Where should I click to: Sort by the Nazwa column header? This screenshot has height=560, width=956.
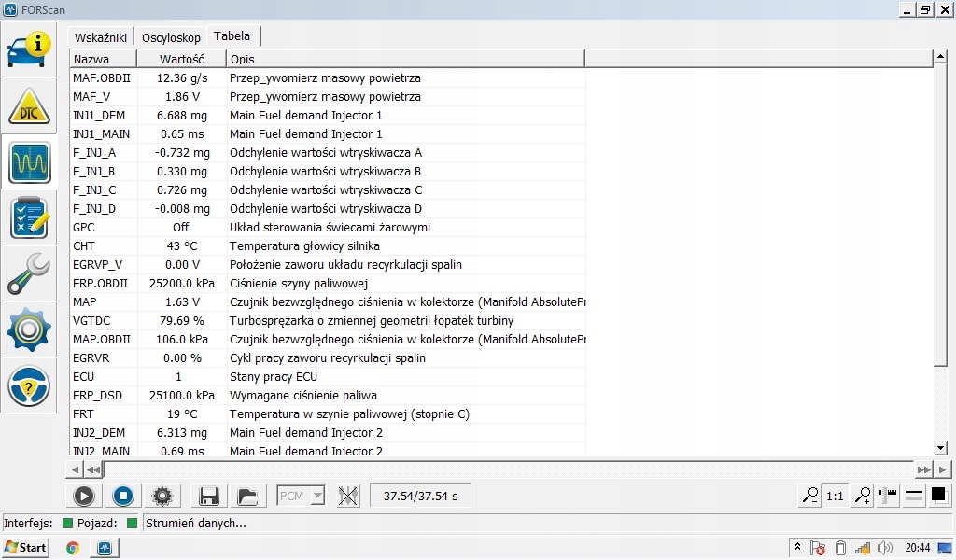tap(103, 59)
